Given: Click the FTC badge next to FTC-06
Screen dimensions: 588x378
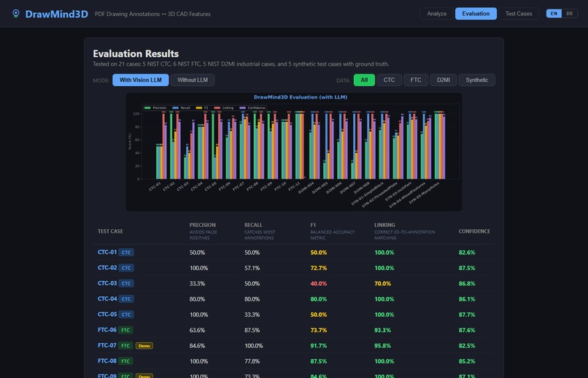Looking at the screenshot, I should pyautogui.click(x=125, y=331).
